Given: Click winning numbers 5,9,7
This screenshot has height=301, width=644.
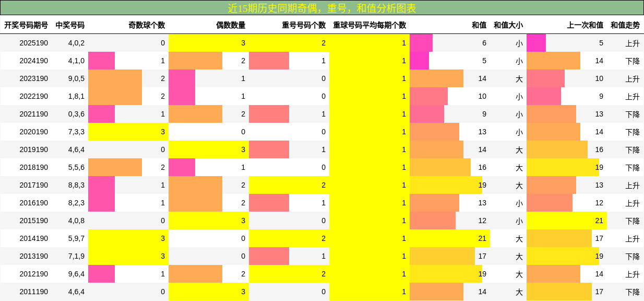Looking at the screenshot, I should coord(76,238).
